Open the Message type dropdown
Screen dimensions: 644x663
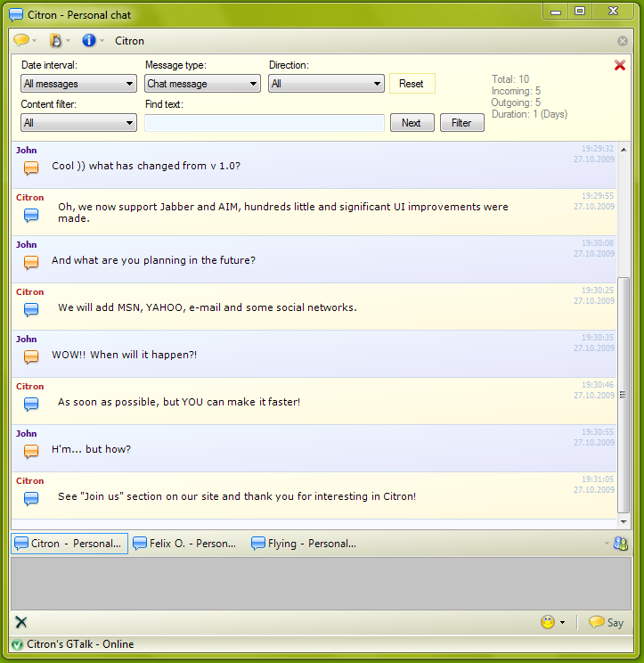click(x=202, y=84)
